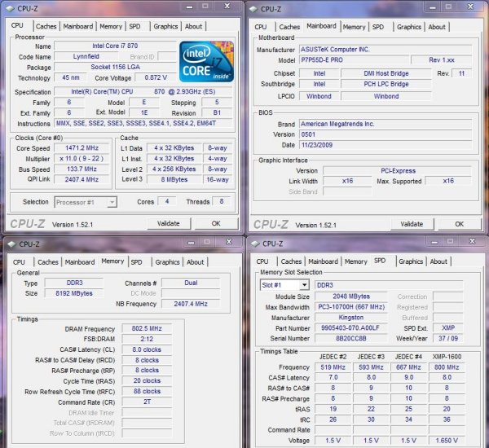Click the CPU-Z app icon in SPD window title bar
This screenshot has height=448, width=489.
pyautogui.click(x=255, y=244)
